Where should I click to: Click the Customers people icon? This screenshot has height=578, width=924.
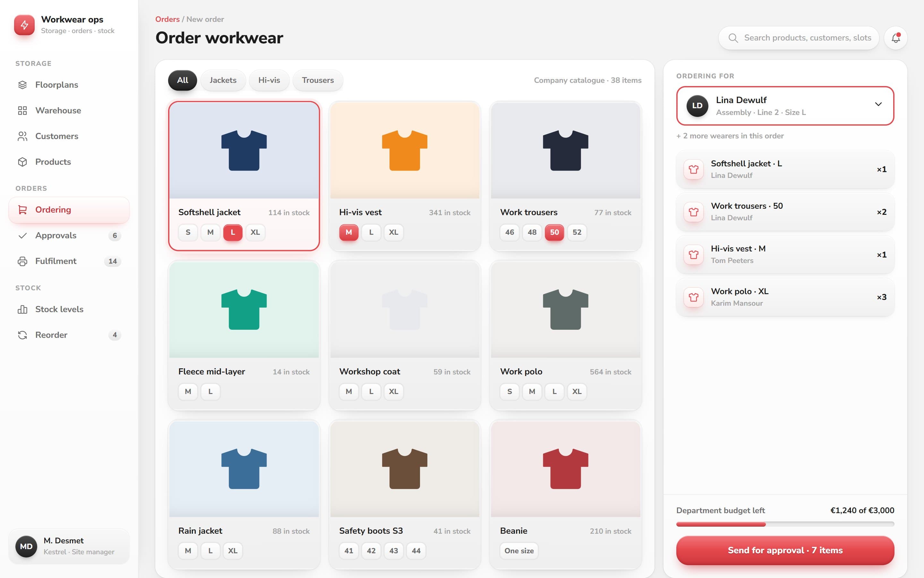[x=22, y=136]
